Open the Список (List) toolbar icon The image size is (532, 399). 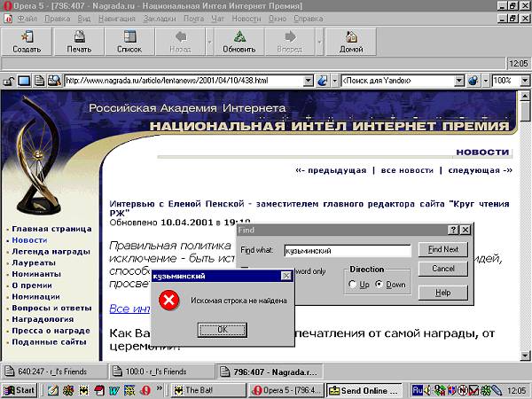click(x=129, y=37)
